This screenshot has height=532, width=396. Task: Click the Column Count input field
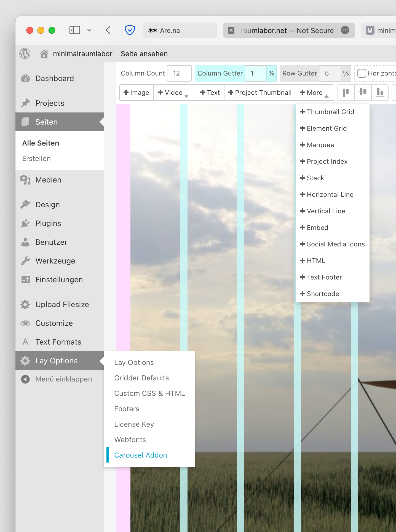(179, 73)
